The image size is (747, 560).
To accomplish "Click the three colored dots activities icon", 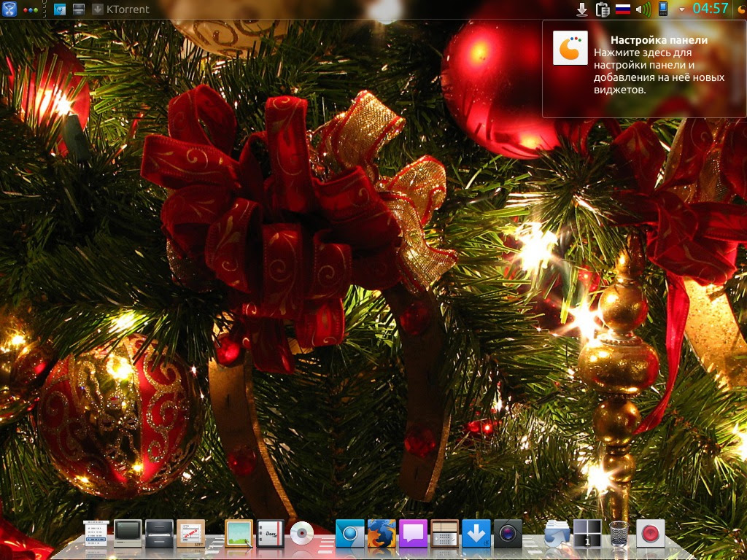I will [31, 9].
